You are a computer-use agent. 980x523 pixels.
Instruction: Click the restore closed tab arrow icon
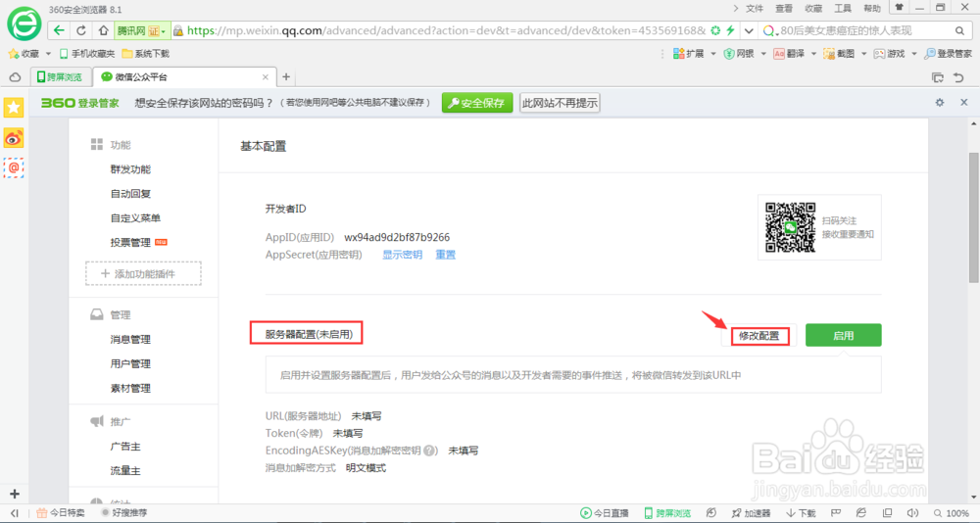click(958, 77)
